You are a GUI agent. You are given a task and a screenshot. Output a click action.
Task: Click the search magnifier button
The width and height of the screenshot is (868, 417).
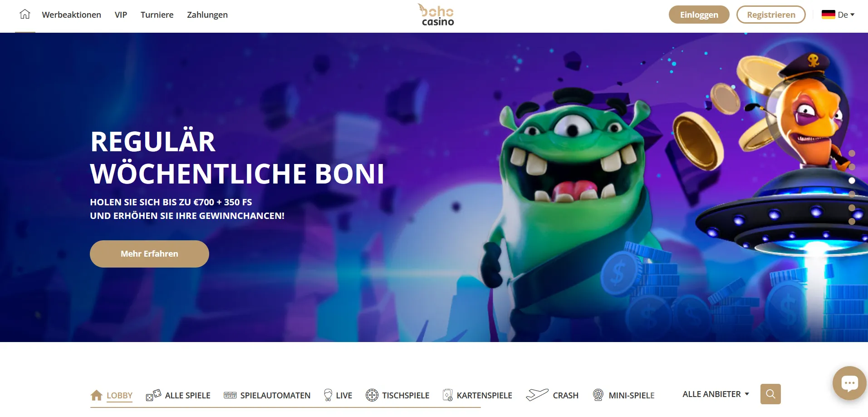click(x=770, y=394)
